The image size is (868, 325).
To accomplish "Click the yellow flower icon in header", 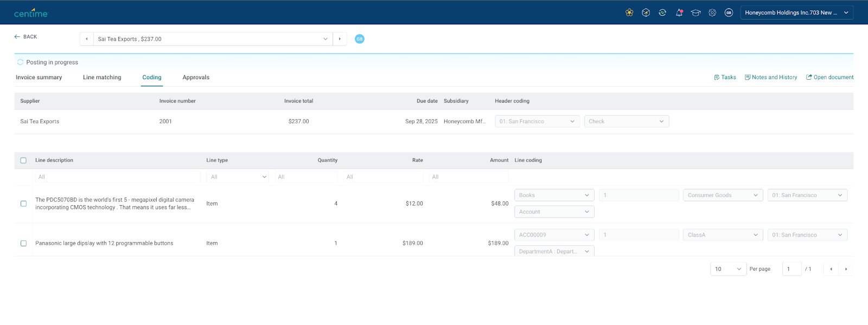I will click(629, 12).
